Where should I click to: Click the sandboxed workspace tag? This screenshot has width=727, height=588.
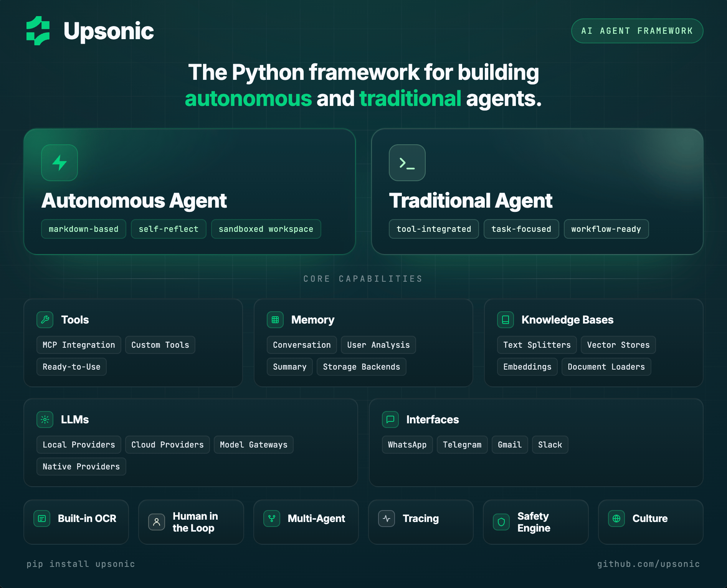(266, 229)
